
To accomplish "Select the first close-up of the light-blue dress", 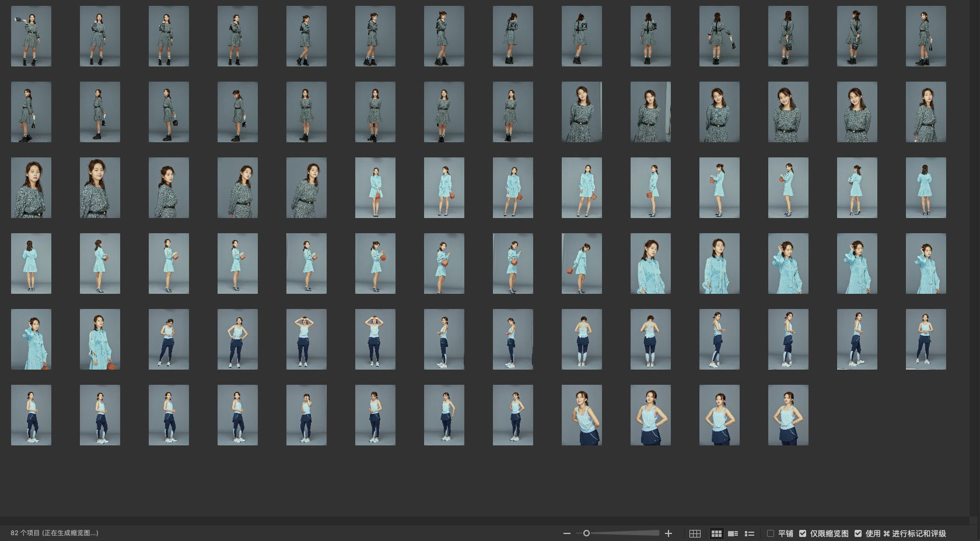I will pyautogui.click(x=650, y=264).
